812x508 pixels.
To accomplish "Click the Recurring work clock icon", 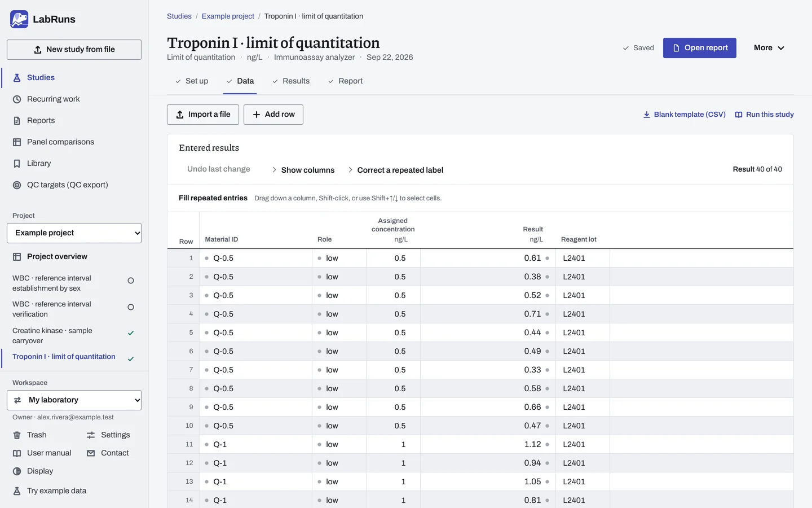I will [x=17, y=99].
